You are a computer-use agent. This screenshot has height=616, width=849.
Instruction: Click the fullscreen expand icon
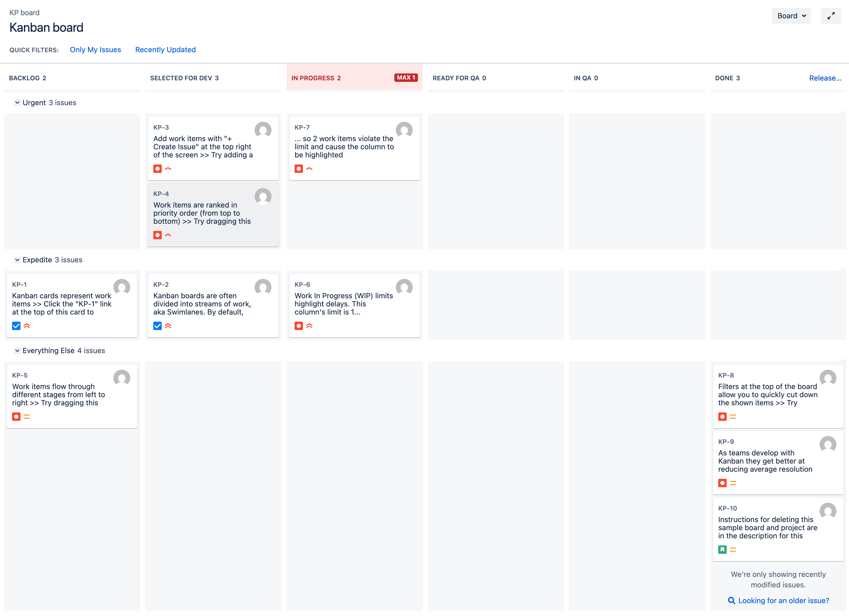831,16
